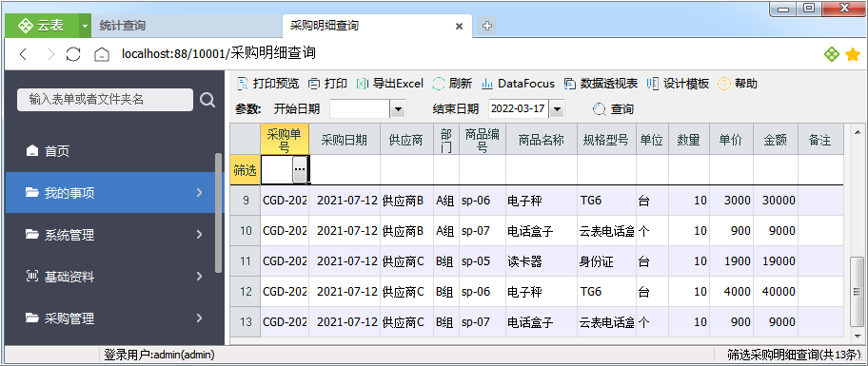
Task: Select row number 9 header
Action: pyautogui.click(x=246, y=201)
